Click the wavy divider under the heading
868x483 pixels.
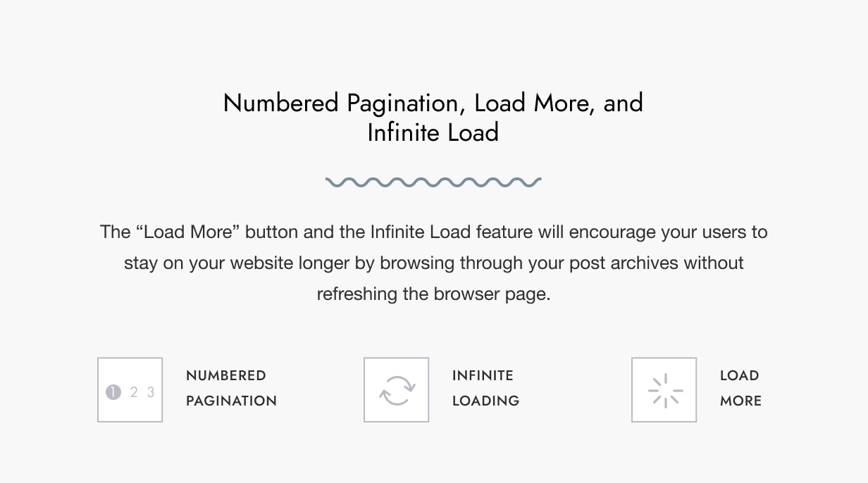pyautogui.click(x=433, y=182)
